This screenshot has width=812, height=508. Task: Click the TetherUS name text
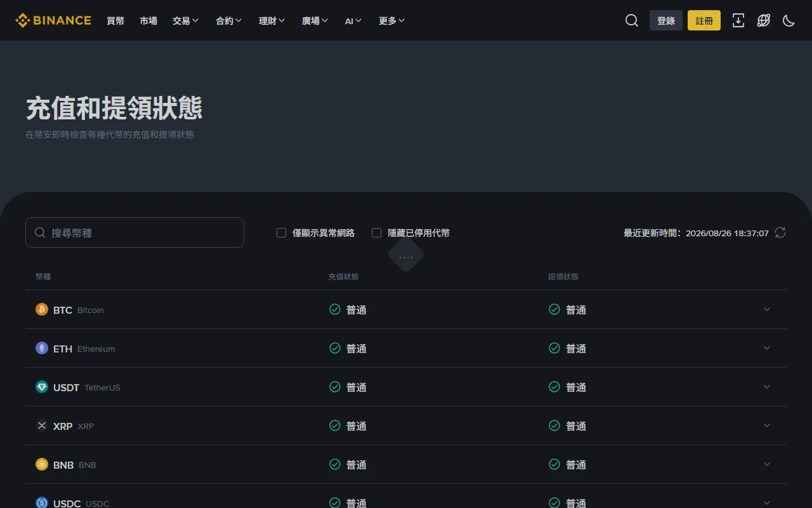102,387
